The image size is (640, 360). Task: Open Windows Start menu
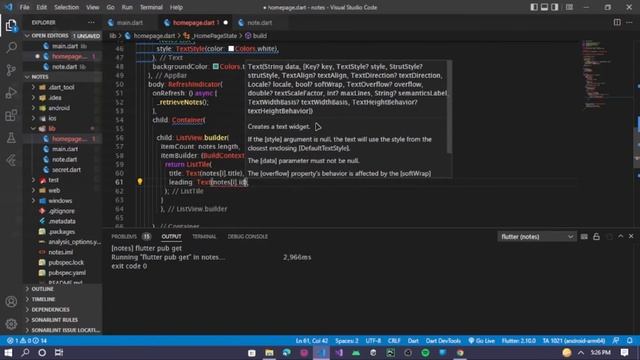[x=8, y=353]
